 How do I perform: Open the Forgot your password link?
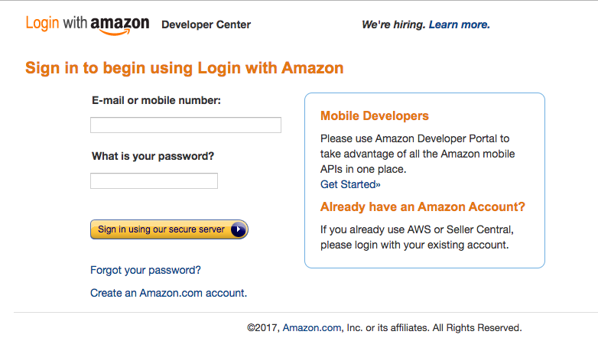point(145,270)
